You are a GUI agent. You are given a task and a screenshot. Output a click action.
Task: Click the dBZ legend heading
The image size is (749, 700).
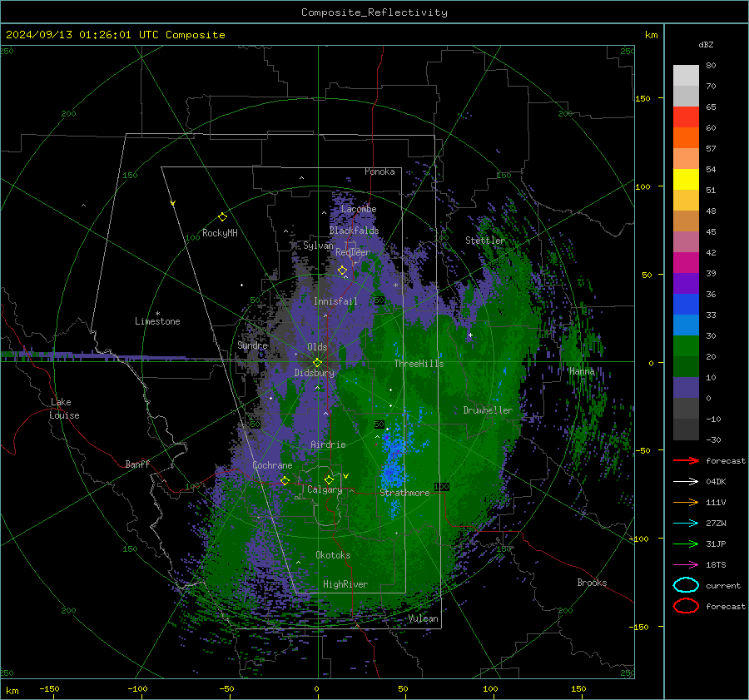pyautogui.click(x=706, y=44)
